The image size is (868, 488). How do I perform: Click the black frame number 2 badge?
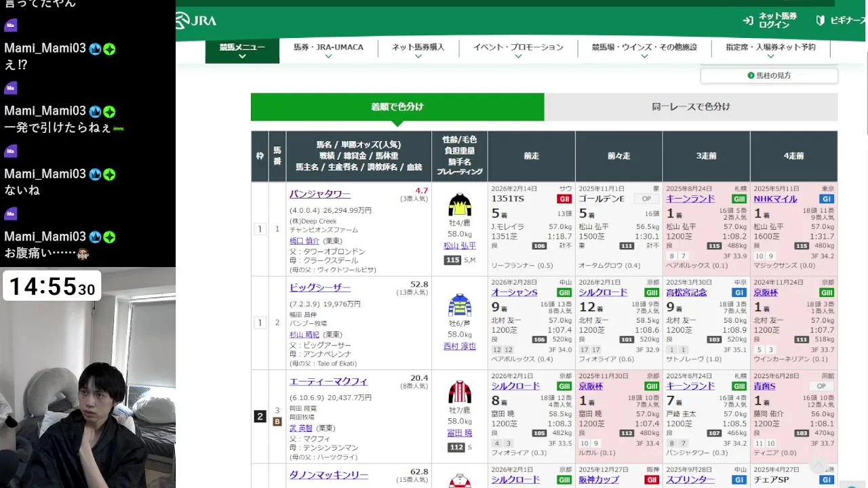[x=260, y=416]
